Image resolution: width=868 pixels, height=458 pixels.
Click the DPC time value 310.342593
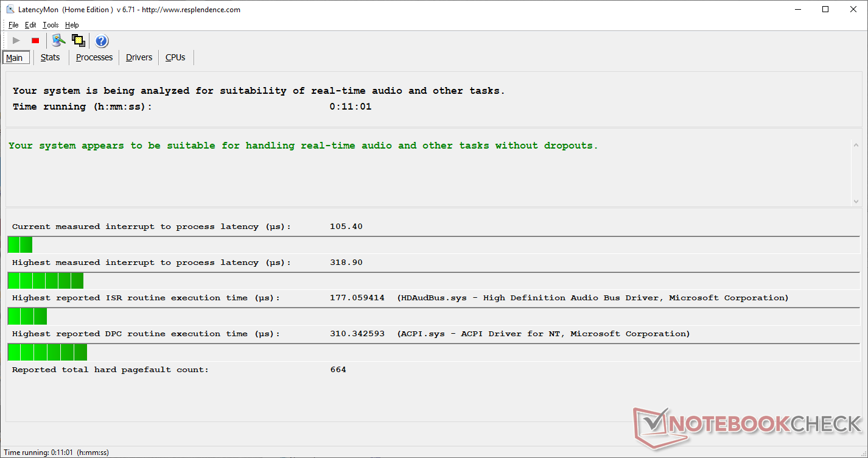(x=357, y=334)
